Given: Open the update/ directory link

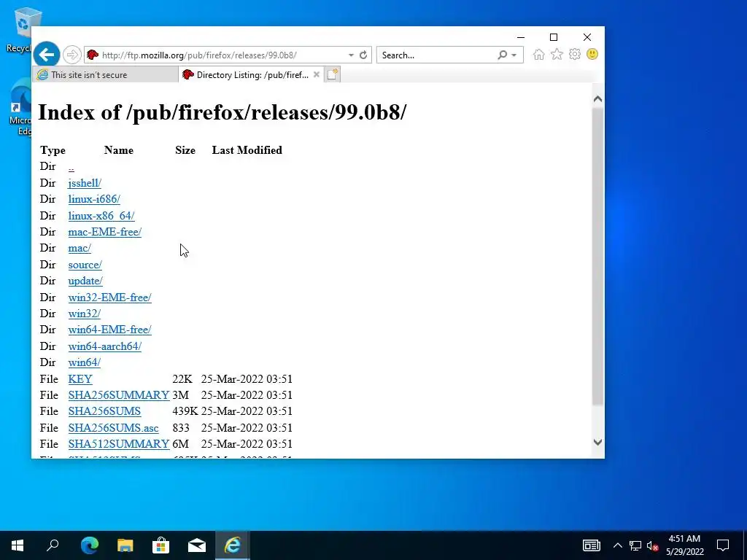Looking at the screenshot, I should (x=85, y=281).
